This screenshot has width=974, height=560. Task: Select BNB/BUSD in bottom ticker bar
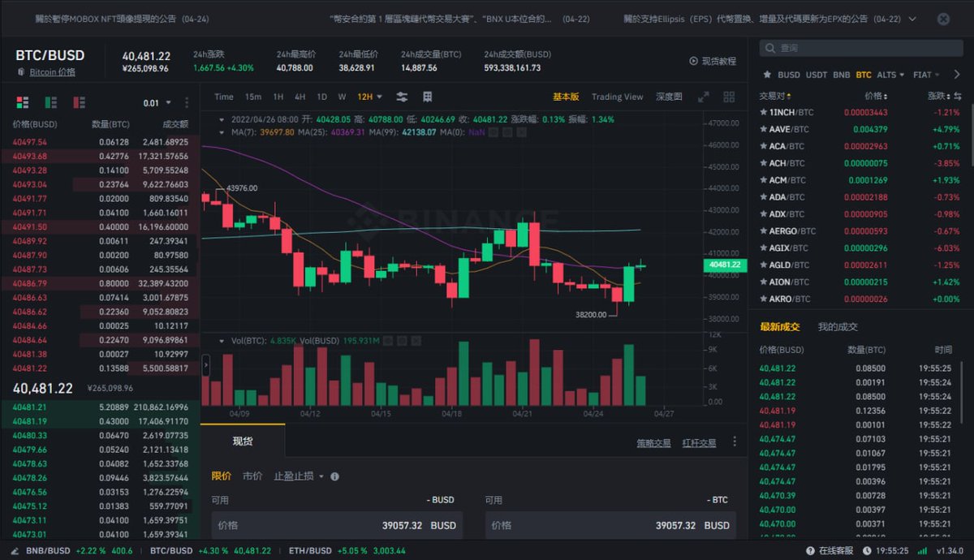point(80,550)
